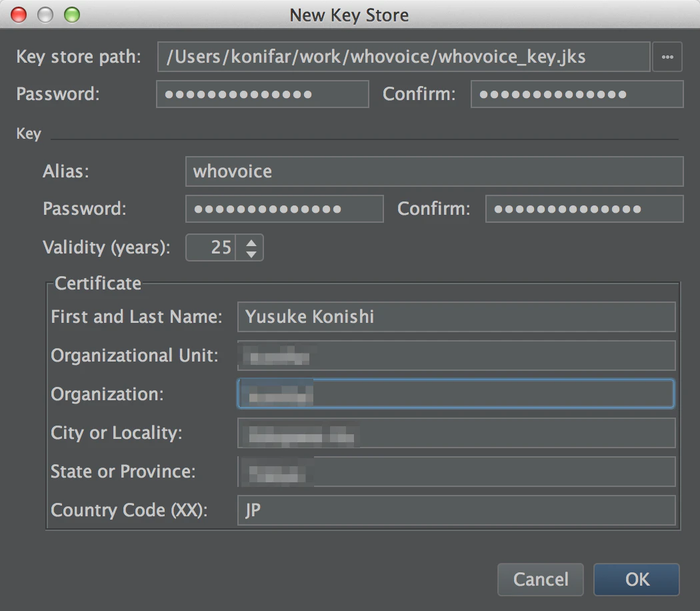
Task: Click the Validity (years) label
Action: coord(106,247)
